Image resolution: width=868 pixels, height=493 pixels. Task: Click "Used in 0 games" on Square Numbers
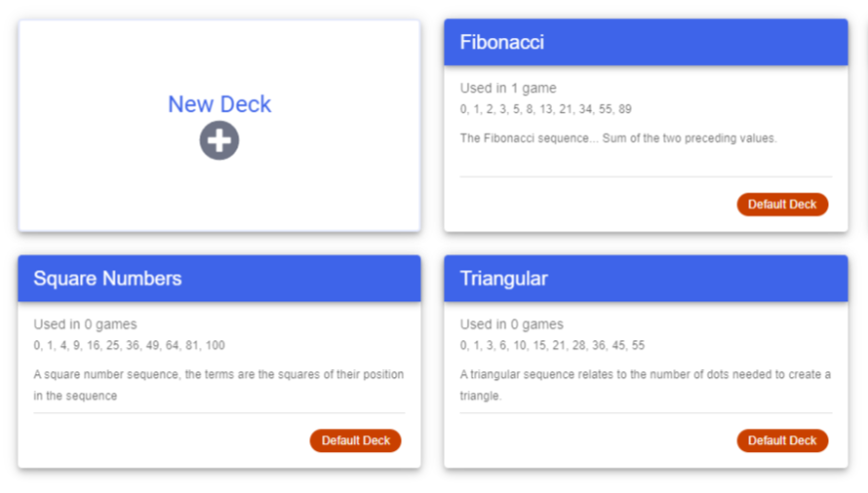click(85, 324)
